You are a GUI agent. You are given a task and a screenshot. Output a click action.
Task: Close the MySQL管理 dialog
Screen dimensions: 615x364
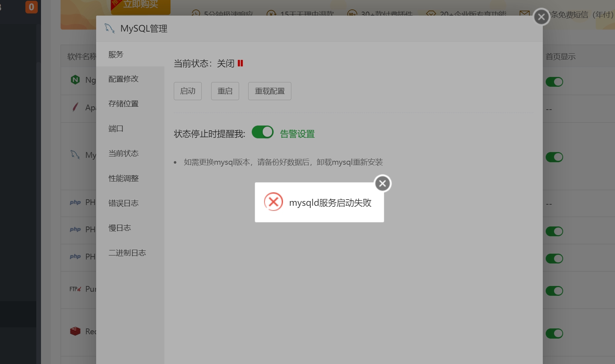tap(541, 17)
